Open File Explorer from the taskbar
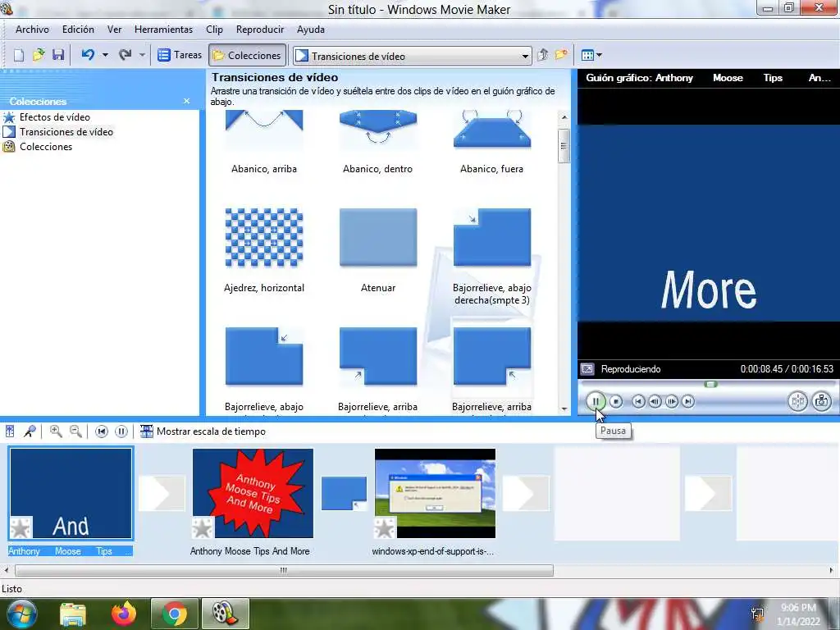840x630 pixels. pos(73,614)
